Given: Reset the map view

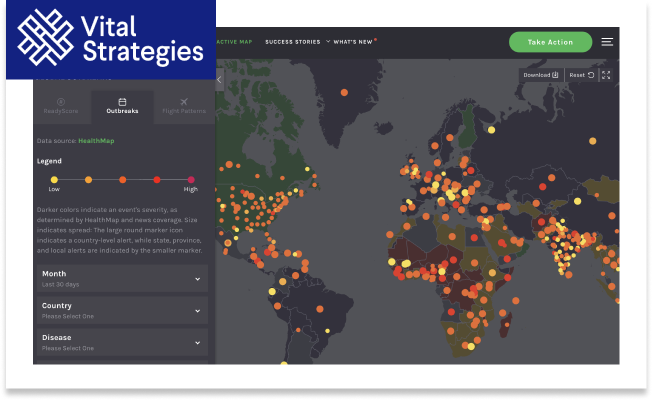Looking at the screenshot, I should pyautogui.click(x=581, y=75).
